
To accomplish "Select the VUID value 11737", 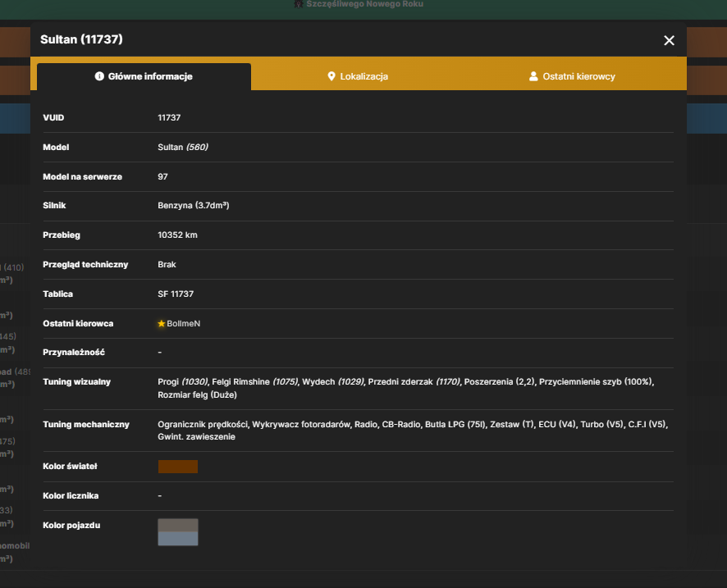I will tap(169, 118).
